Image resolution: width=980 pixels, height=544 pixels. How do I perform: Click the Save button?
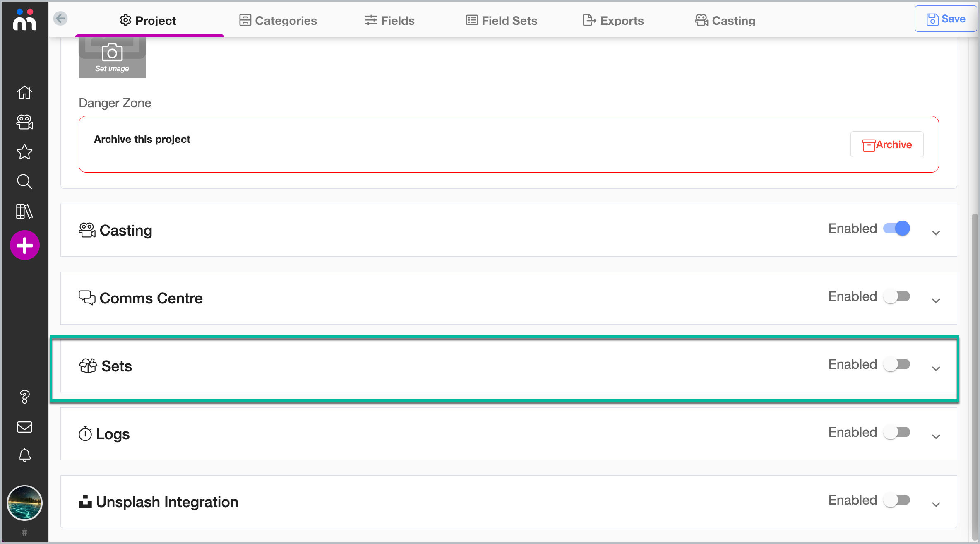point(946,19)
